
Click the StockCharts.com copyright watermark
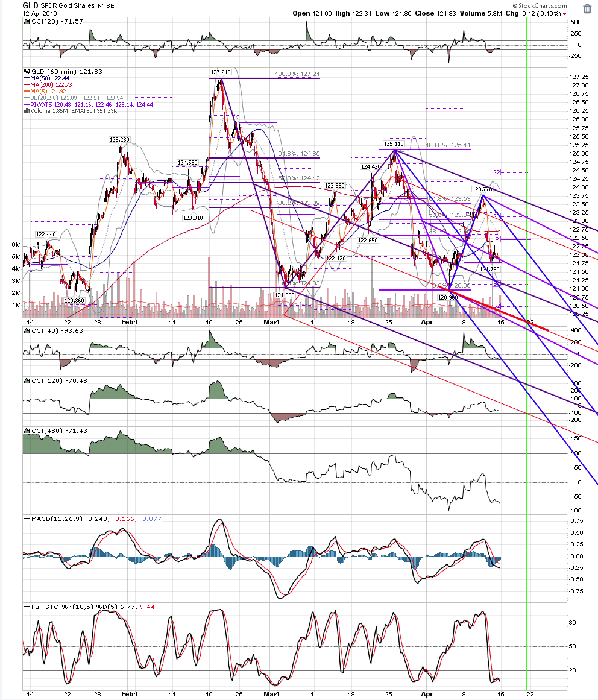point(540,5)
